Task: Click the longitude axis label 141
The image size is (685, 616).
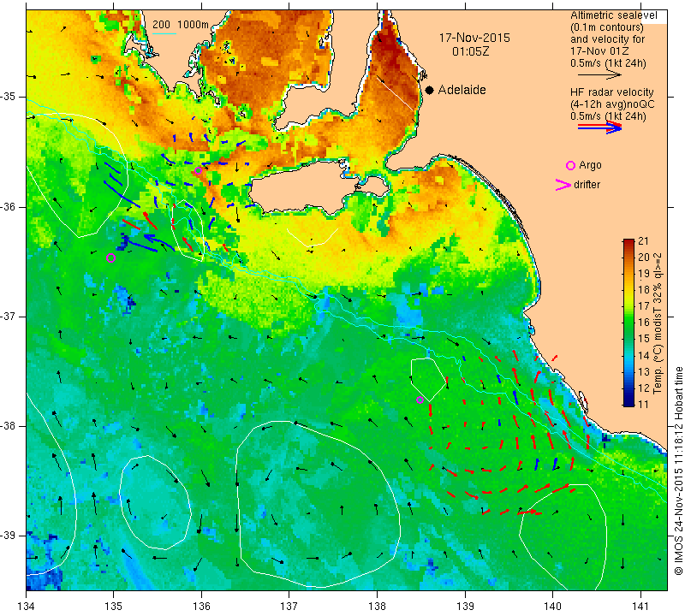Action: (x=640, y=606)
